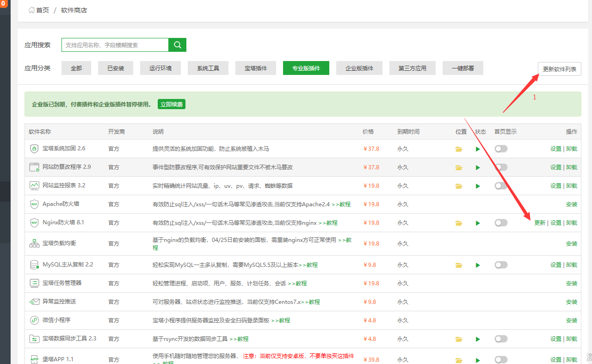The image size is (592, 364).
Task: Toggle homepage display for 网站防篡改程序
Action: click(501, 167)
